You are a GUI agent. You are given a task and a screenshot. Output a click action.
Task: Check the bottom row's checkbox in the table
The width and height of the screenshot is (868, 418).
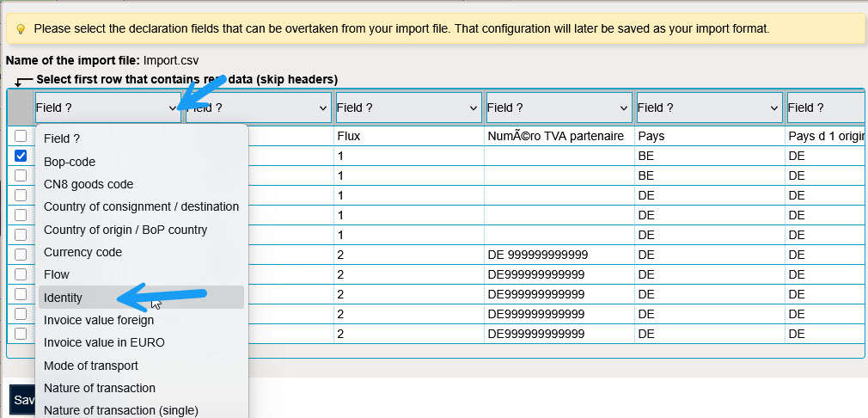coord(21,334)
